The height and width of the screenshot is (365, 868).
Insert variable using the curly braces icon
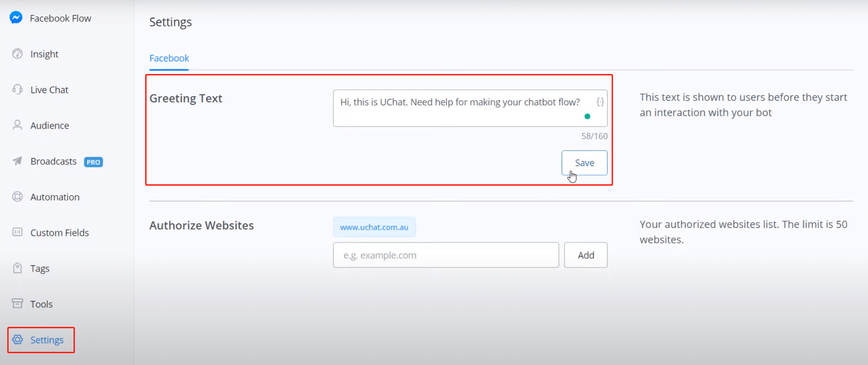[x=600, y=102]
